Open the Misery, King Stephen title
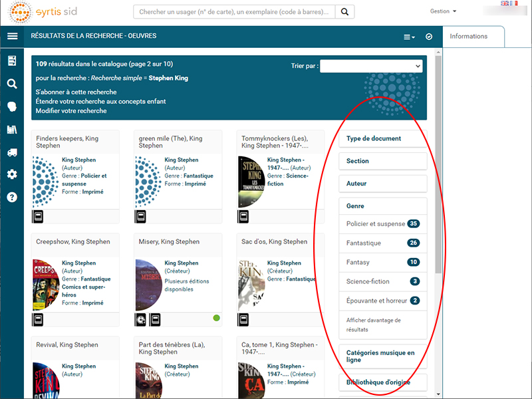Viewport: 532px width, 399px height. [169, 241]
